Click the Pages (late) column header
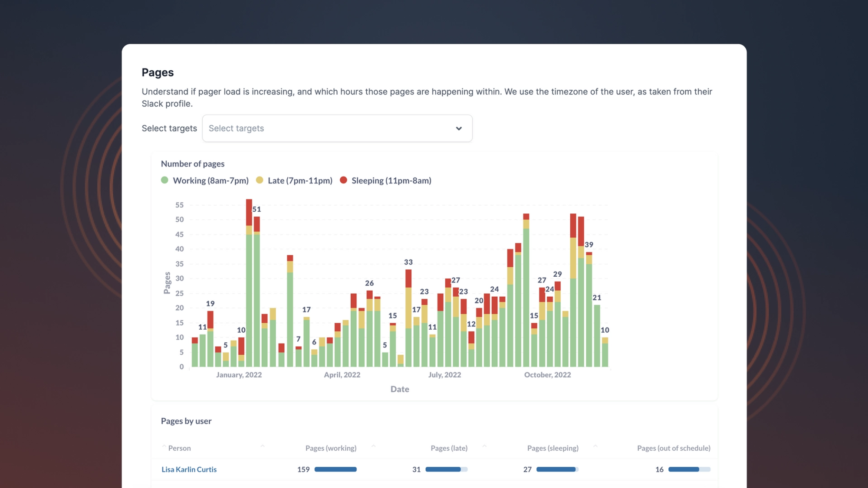 click(449, 448)
